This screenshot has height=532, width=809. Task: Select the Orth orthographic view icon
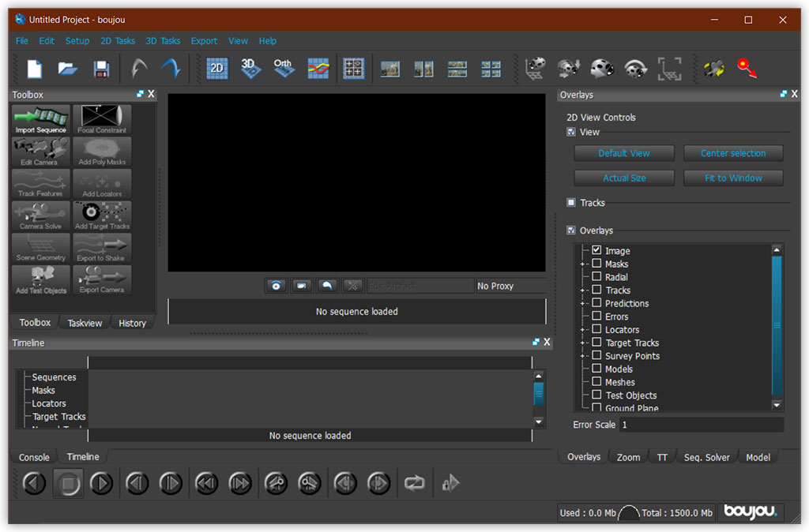[x=284, y=69]
